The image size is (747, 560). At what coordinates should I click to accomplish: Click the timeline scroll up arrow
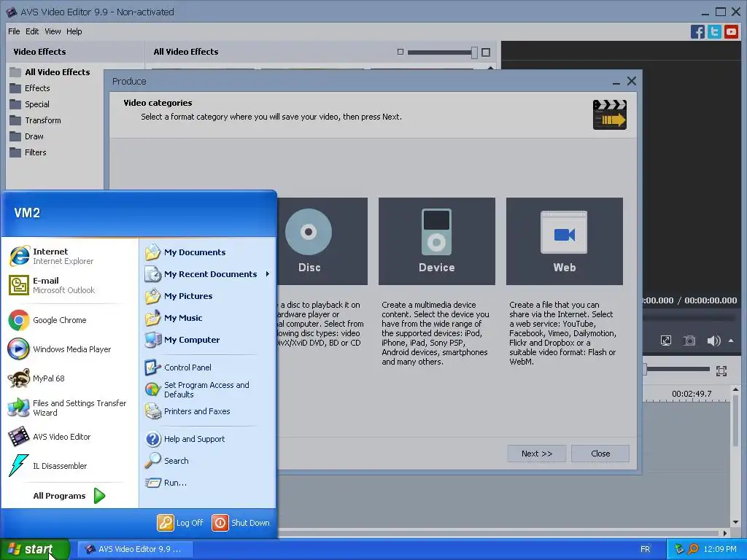(735, 389)
